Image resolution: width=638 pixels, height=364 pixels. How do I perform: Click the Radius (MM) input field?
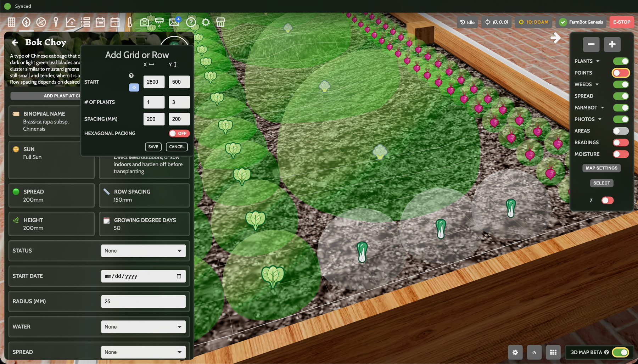tap(143, 301)
